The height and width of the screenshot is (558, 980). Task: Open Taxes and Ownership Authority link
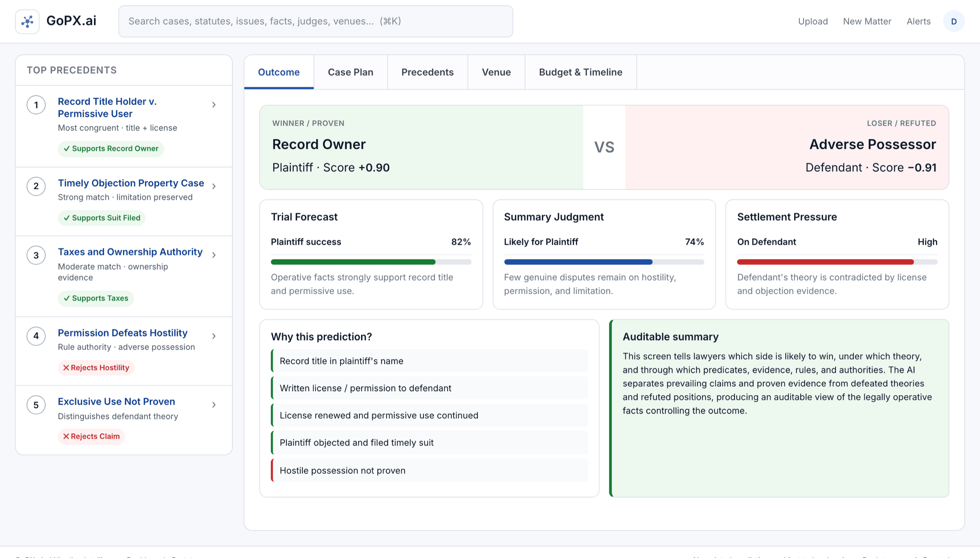coord(130,252)
